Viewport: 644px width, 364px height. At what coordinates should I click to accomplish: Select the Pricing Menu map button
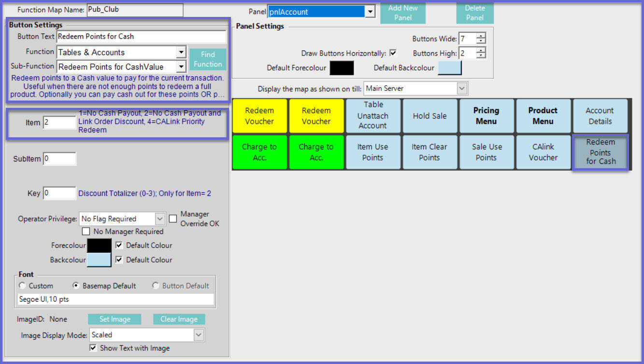click(x=486, y=116)
